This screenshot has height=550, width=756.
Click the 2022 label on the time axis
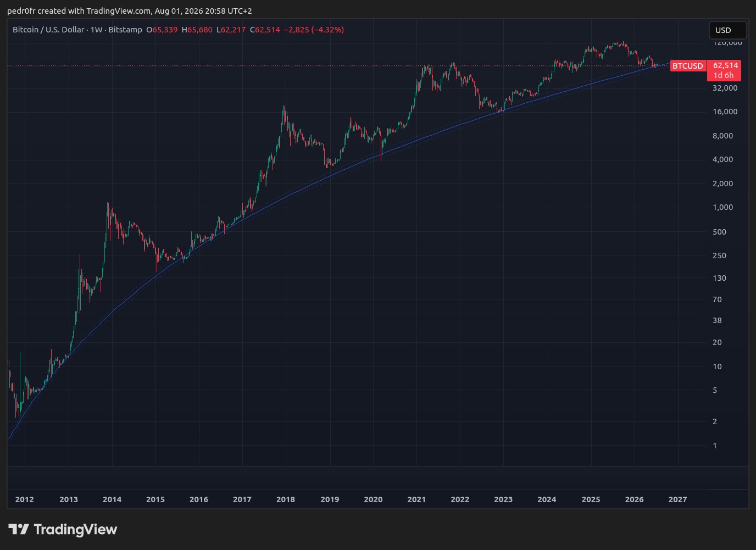pos(460,499)
